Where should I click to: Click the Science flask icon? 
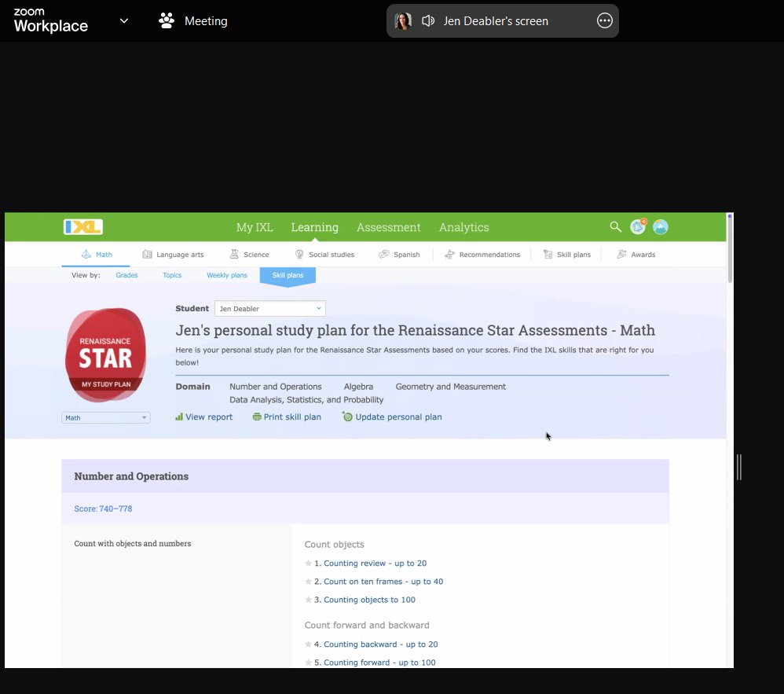click(x=234, y=254)
